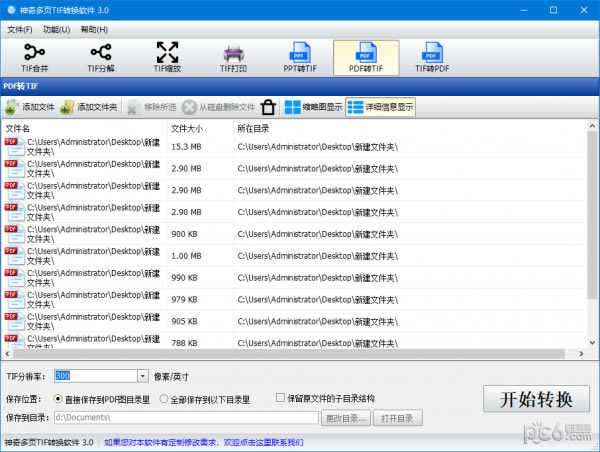The height and width of the screenshot is (452, 600).
Task: Select the row with size 15.3 MB
Action: [295, 147]
